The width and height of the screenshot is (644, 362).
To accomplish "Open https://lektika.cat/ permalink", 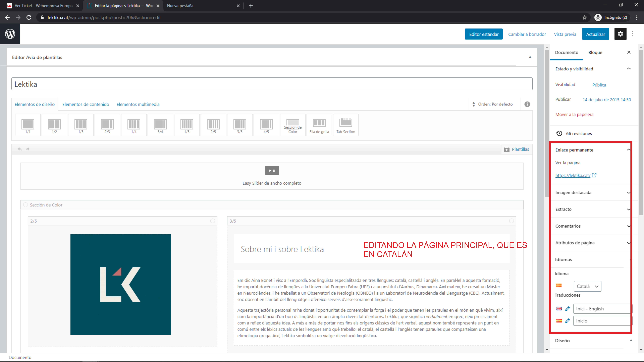I will pos(573,175).
